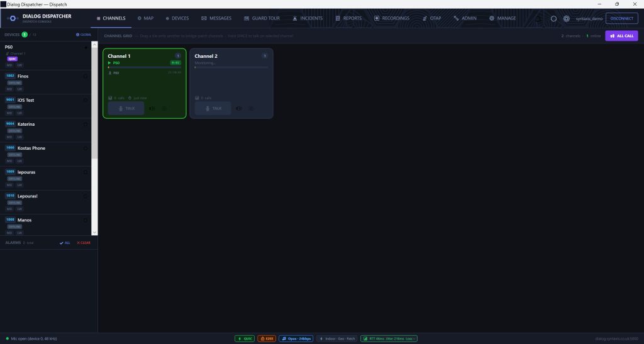Open settings with the gear icon

click(x=567, y=18)
